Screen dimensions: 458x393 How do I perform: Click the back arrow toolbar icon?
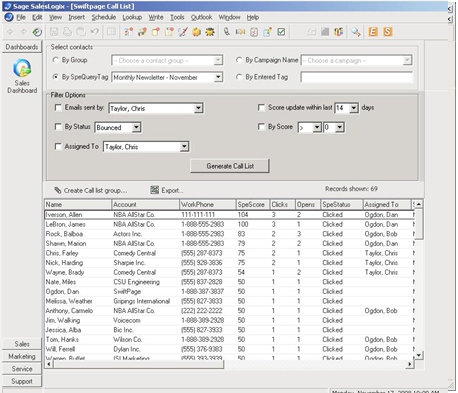click(10, 32)
